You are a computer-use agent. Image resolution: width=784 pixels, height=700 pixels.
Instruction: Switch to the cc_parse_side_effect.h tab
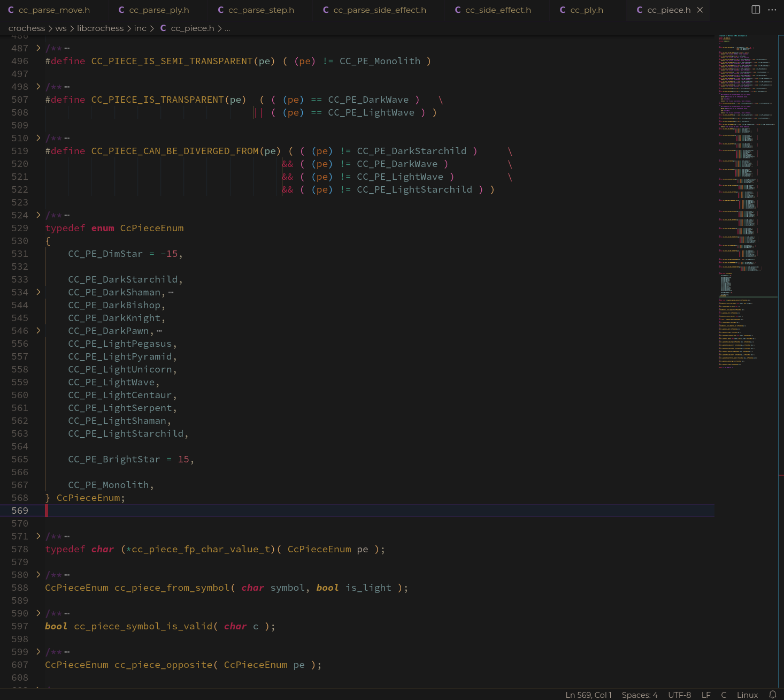coord(379,10)
